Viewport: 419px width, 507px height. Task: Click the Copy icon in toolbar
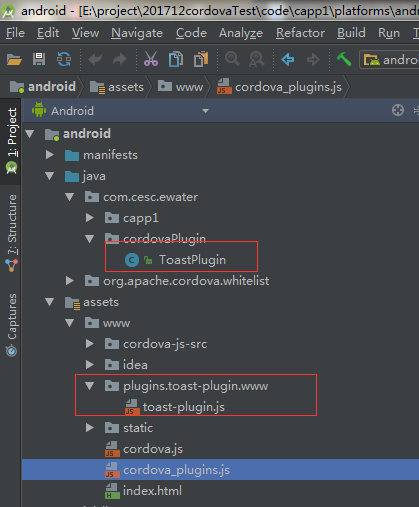point(176,59)
